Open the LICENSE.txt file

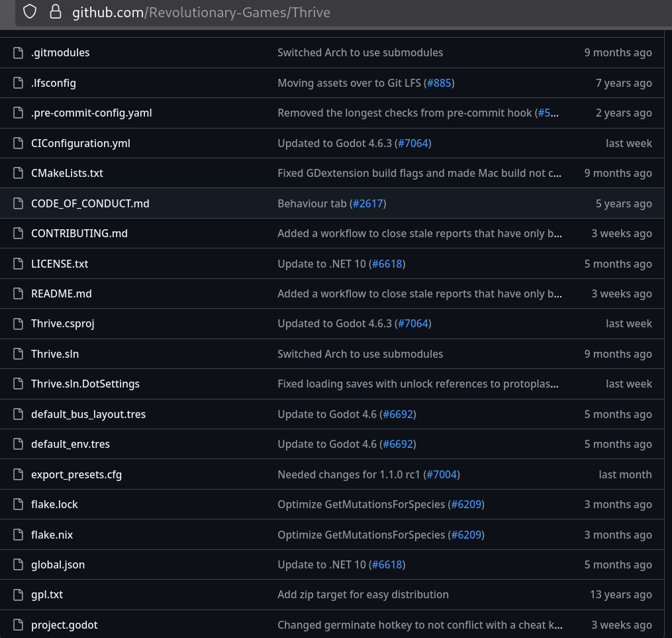pos(60,264)
